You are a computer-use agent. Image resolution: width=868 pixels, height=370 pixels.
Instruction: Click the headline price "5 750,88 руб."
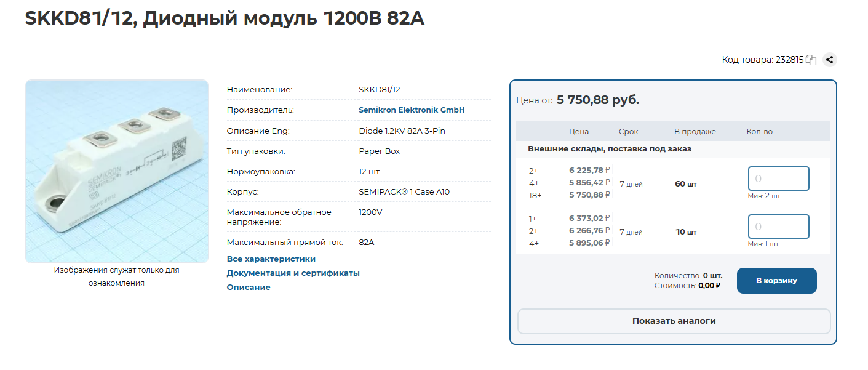pyautogui.click(x=598, y=100)
